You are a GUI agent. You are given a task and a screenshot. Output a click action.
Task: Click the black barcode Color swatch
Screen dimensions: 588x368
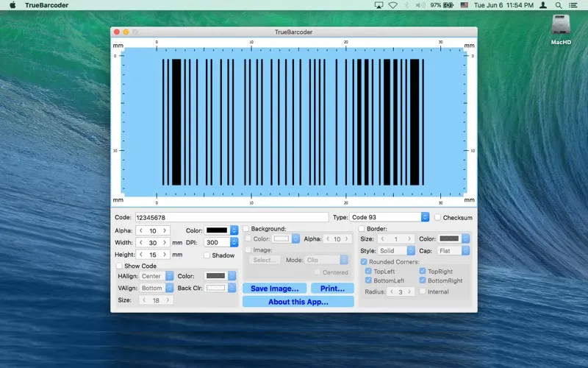tap(217, 230)
